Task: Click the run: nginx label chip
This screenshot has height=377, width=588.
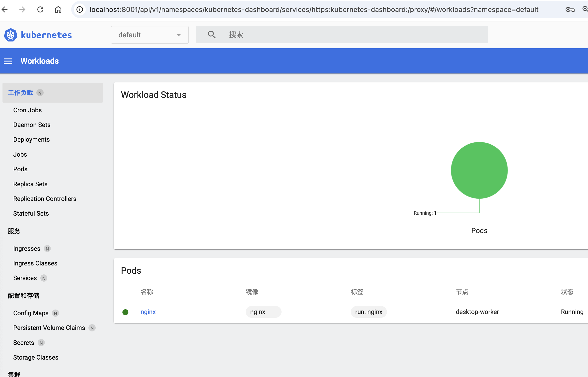Action: 368,312
